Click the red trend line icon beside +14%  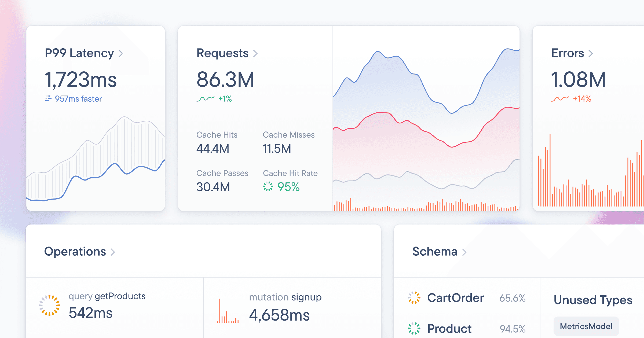pos(560,99)
